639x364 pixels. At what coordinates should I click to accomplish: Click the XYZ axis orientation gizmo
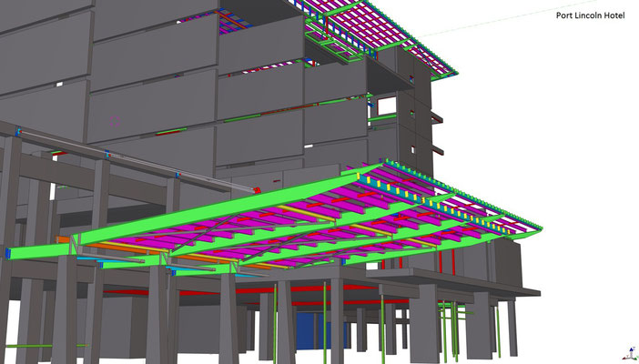point(629,353)
